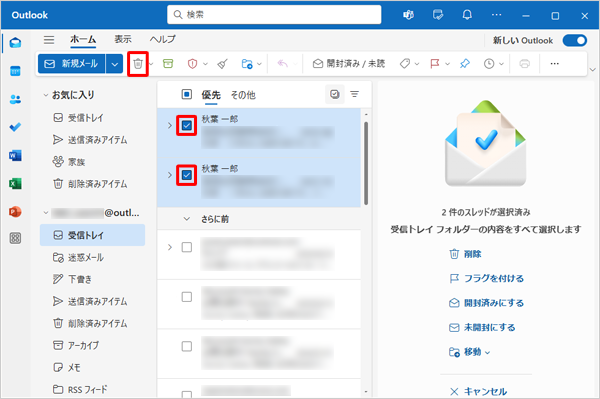Open My Day icon in title bar

(438, 15)
